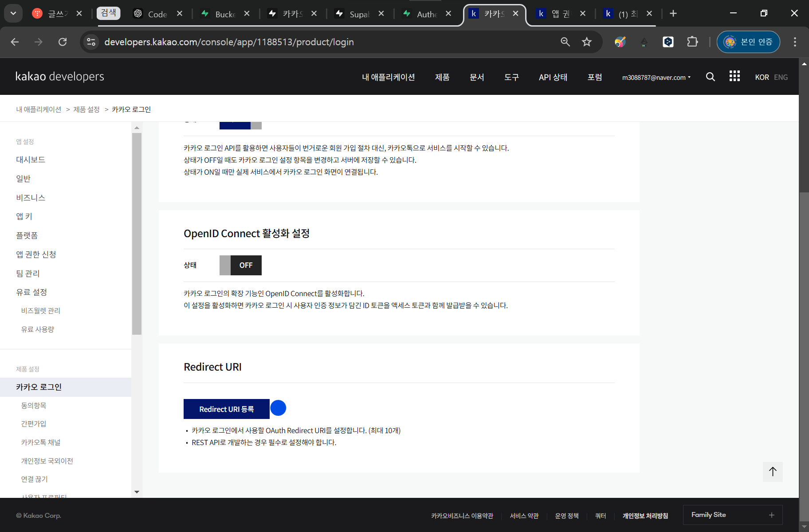Screen dimensions: 809x532
Task: Click the sidebar scrollbar up arrow
Action: (x=137, y=128)
